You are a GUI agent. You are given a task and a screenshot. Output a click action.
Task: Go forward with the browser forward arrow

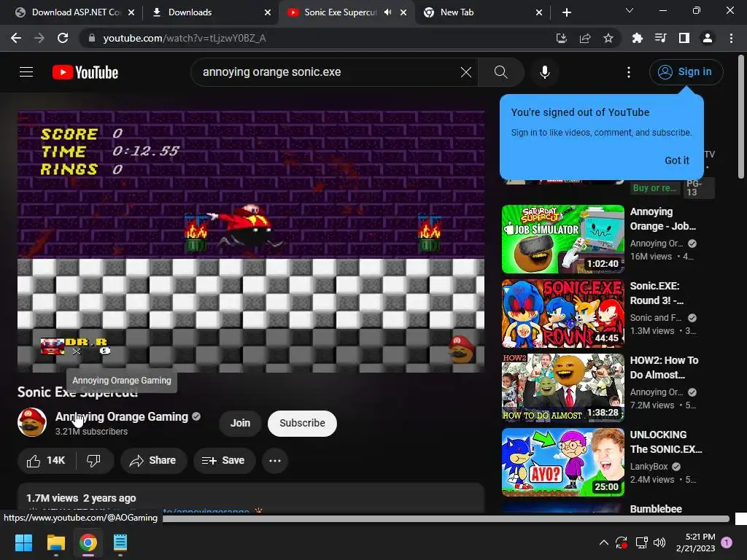[39, 38]
